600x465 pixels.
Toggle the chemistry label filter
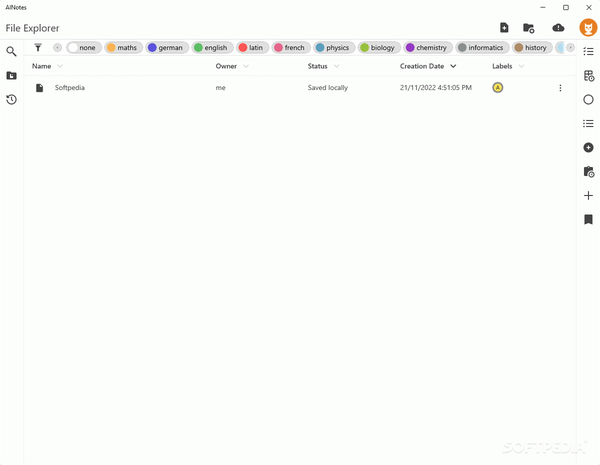coord(428,47)
